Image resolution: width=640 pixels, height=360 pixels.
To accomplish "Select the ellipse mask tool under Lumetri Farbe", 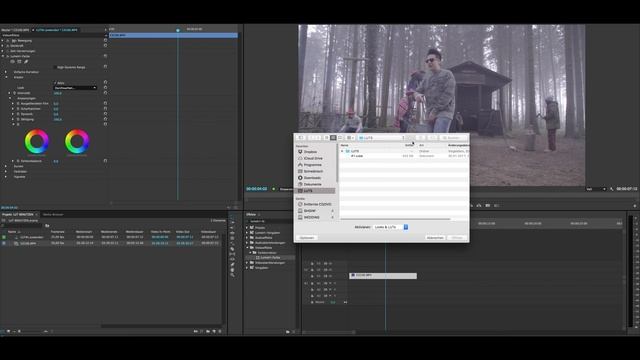I will click(12, 62).
